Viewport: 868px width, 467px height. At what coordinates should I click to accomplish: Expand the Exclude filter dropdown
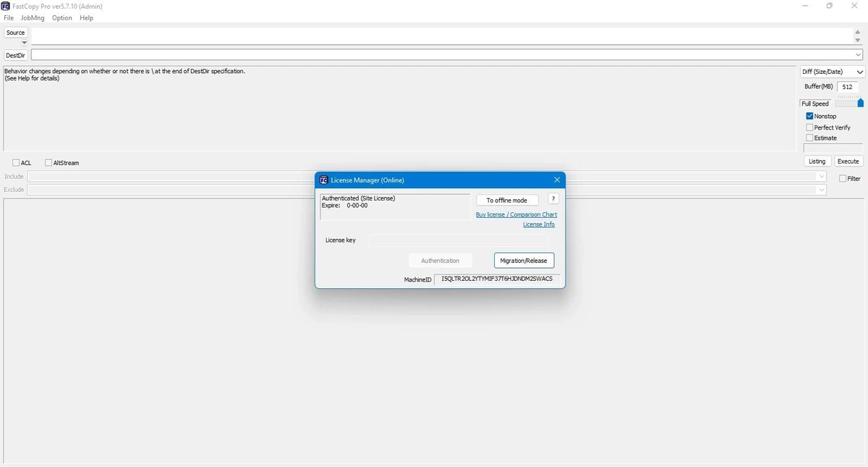pos(821,190)
